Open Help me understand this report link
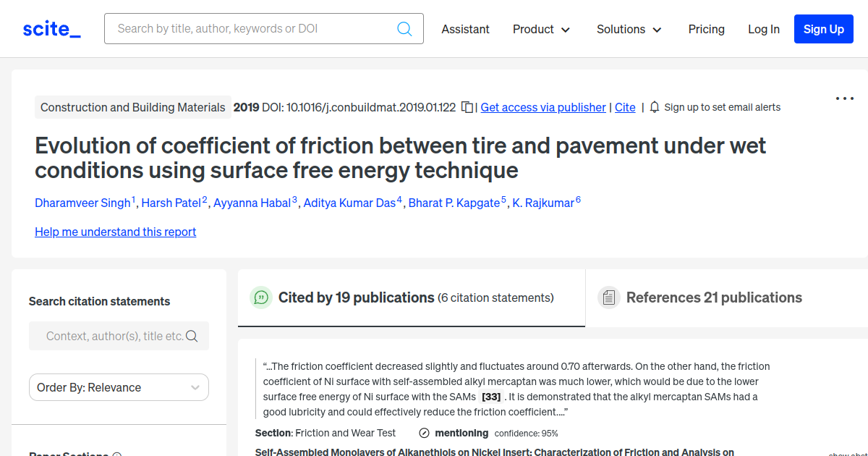The width and height of the screenshot is (868, 456). click(115, 232)
